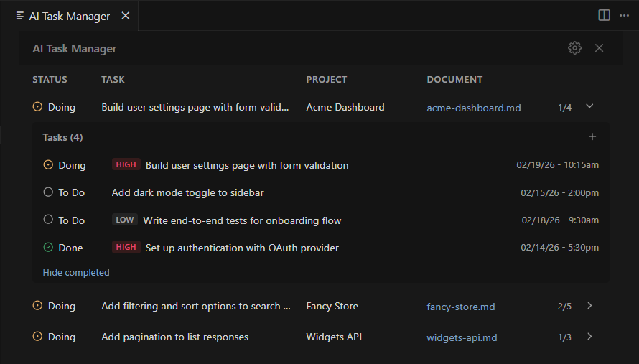
Task: Click the Doing label in Widgets API row
Action: click(x=62, y=337)
